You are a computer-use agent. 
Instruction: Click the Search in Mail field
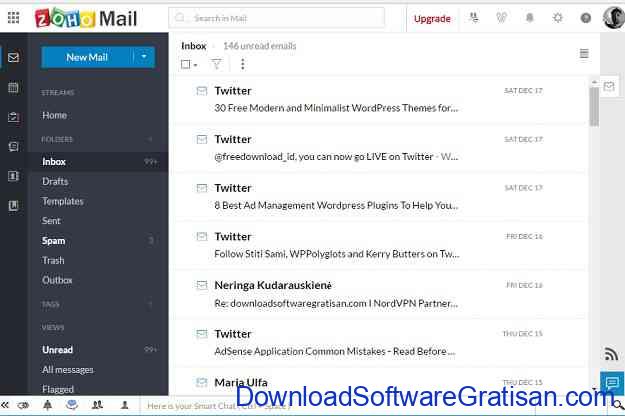click(277, 18)
